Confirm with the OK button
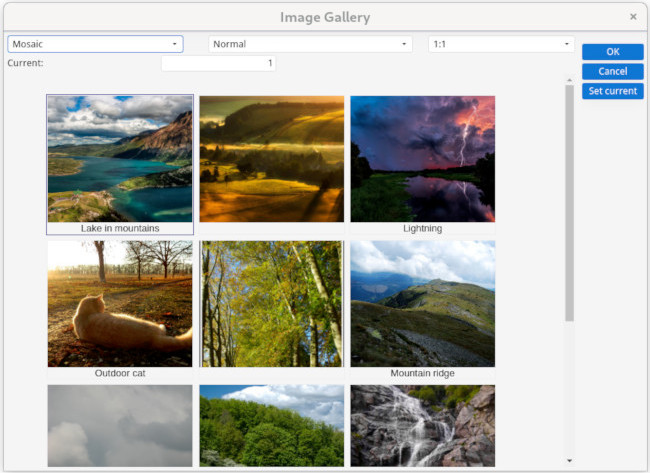The image size is (650, 473). pyautogui.click(x=613, y=52)
